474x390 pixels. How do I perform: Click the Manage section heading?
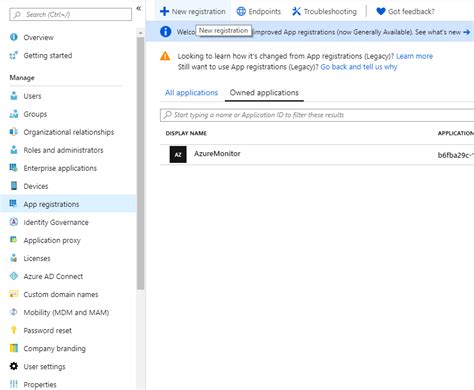click(x=22, y=78)
